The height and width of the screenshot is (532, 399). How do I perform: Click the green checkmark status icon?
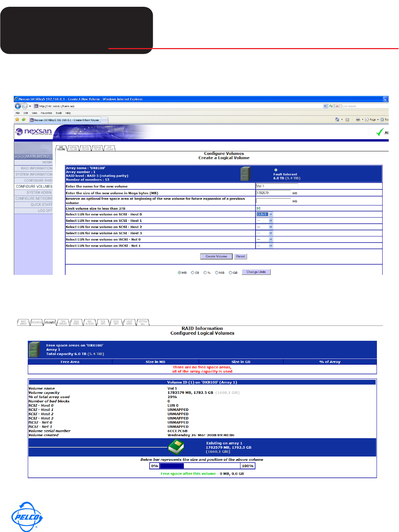[x=380, y=132]
